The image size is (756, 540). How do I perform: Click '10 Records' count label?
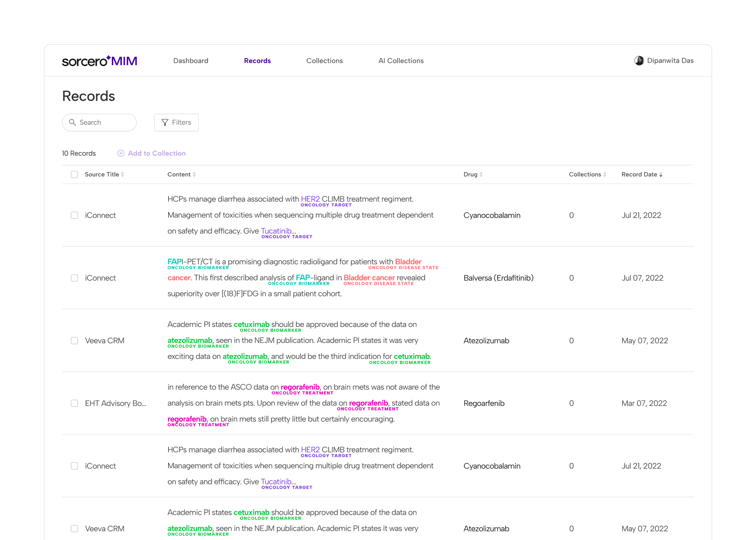79,153
